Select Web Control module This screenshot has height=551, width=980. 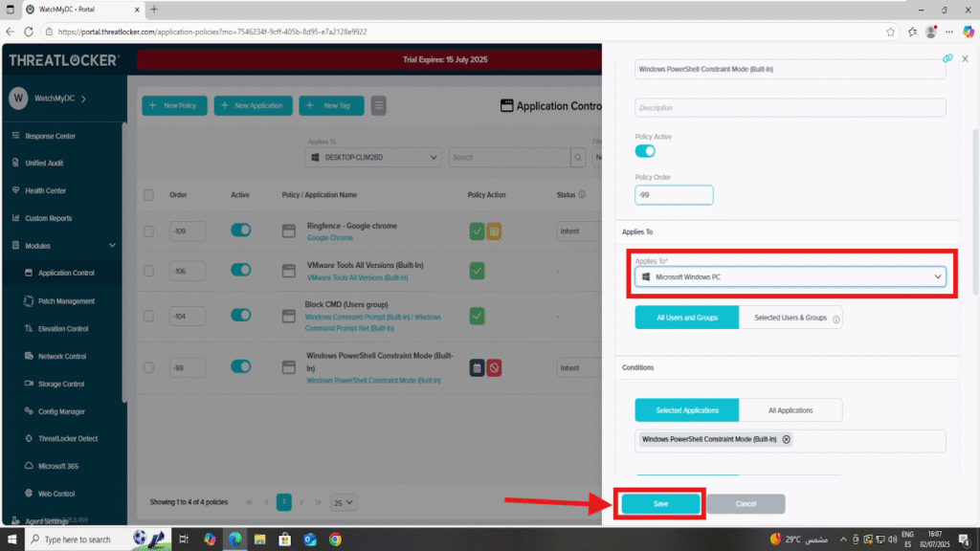click(56, 494)
